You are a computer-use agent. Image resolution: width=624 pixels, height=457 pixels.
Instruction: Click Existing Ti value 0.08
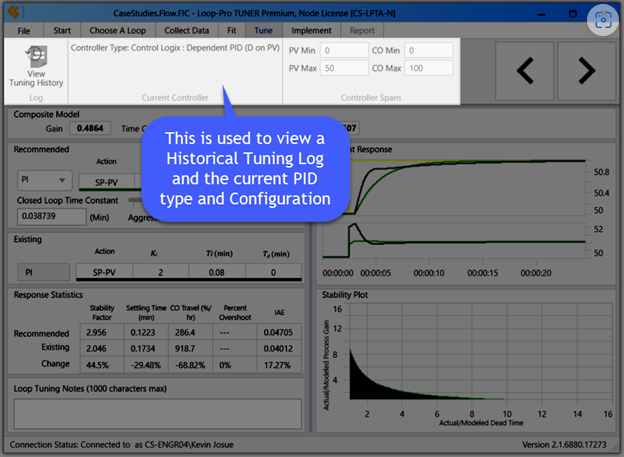click(217, 272)
